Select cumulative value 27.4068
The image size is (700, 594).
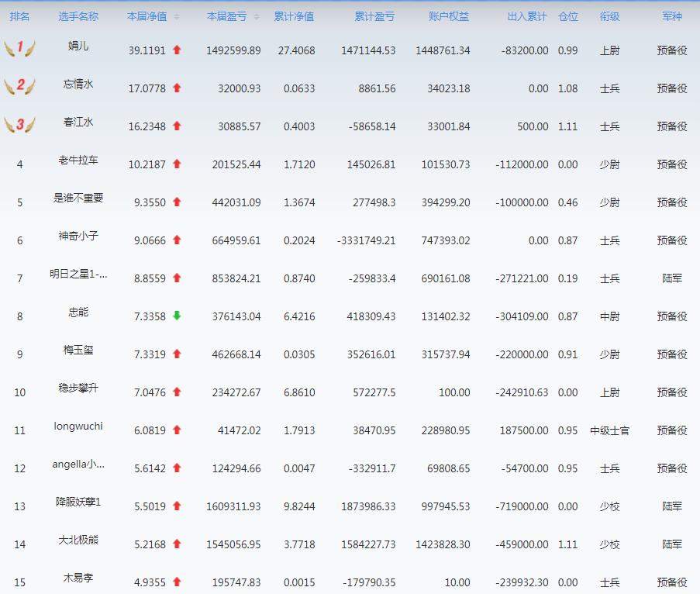pos(296,50)
